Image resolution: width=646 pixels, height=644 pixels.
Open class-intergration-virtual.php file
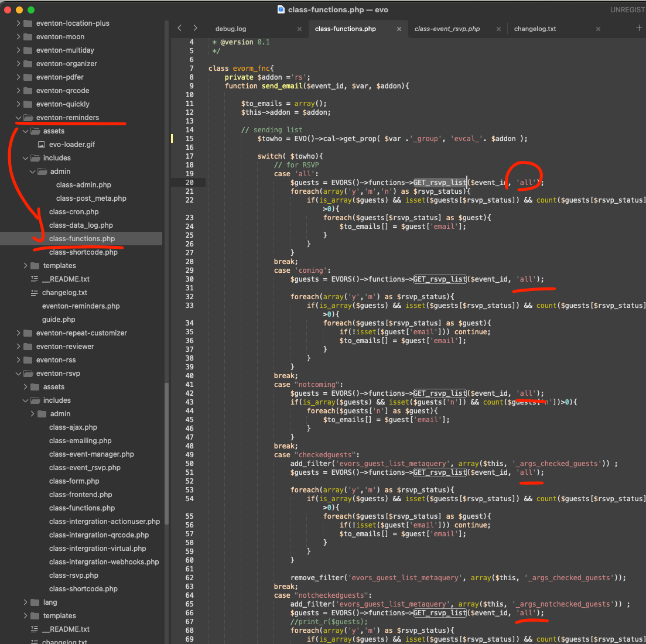(97, 549)
